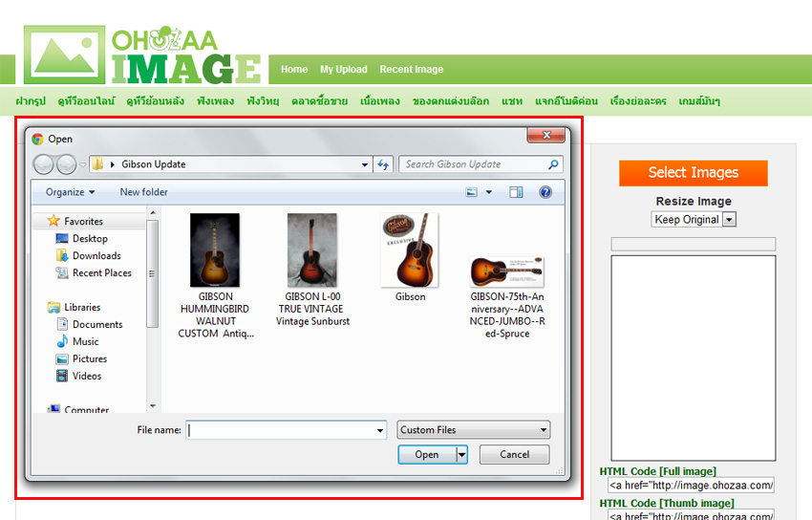Click the เรื่องย่อละคร menu link

638,101
